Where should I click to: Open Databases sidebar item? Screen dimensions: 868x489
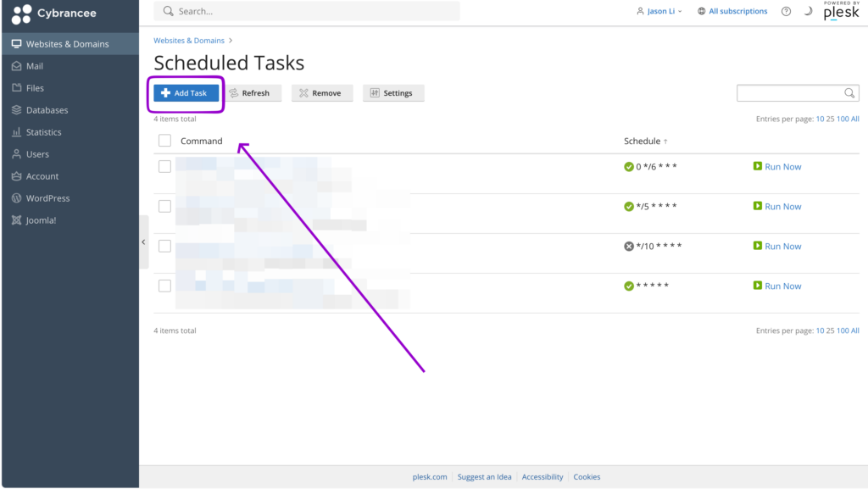coord(70,110)
